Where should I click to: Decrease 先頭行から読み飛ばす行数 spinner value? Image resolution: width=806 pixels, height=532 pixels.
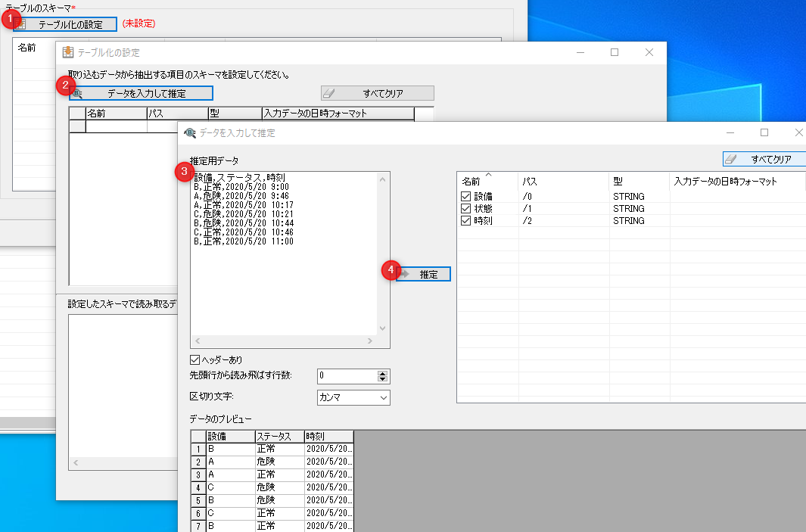[382, 379]
